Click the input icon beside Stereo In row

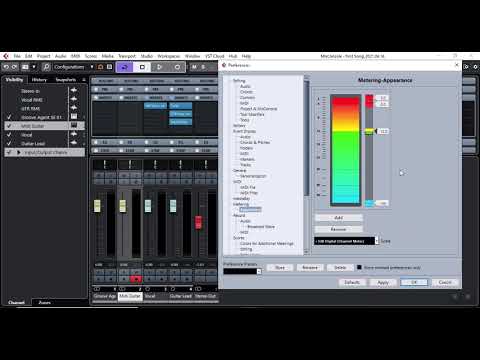(74, 90)
